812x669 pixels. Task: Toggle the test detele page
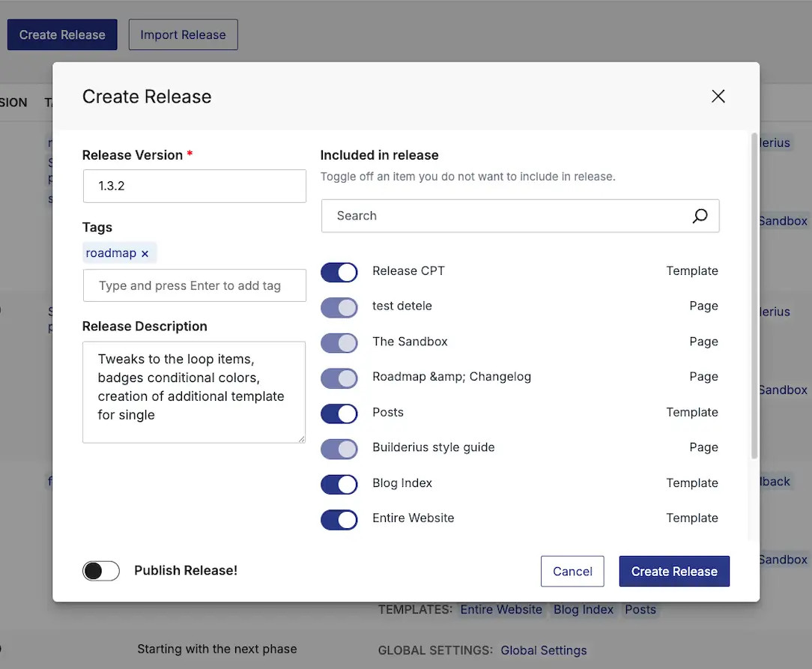pyautogui.click(x=339, y=307)
